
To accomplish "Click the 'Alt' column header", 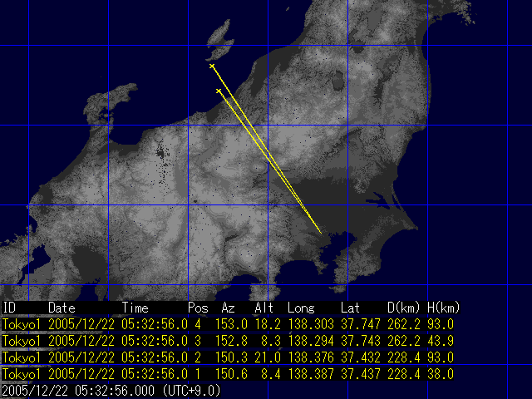I will click(264, 308).
